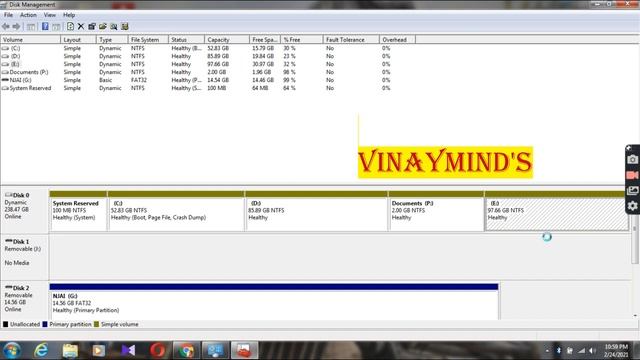
Task: Click the Back arrow in the toolbar
Action: tap(6, 27)
